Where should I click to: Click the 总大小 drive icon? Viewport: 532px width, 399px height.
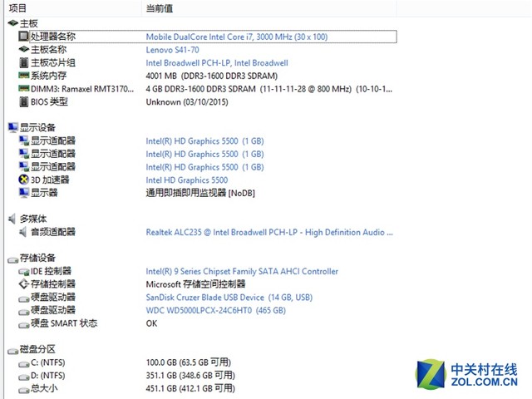click(24, 390)
